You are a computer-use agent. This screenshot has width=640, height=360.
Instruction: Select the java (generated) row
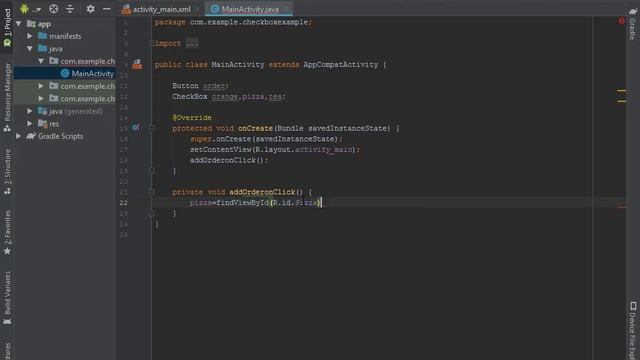(x=65, y=111)
